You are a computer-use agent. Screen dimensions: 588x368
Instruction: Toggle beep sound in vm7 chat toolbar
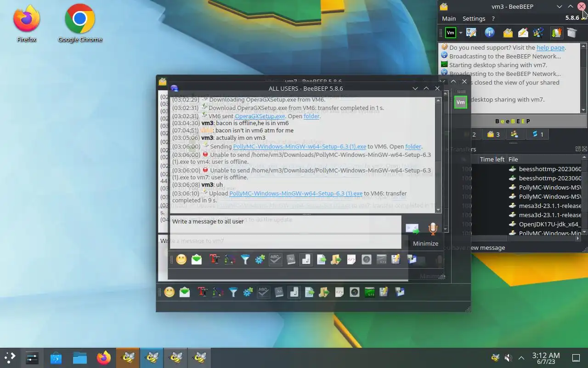coord(294,292)
